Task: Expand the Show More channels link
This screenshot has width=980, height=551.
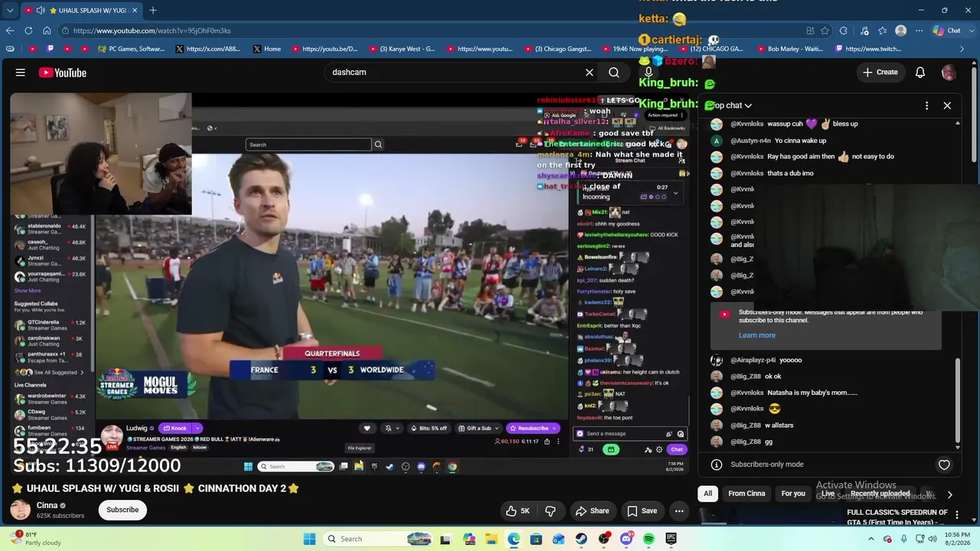Action: point(28,291)
